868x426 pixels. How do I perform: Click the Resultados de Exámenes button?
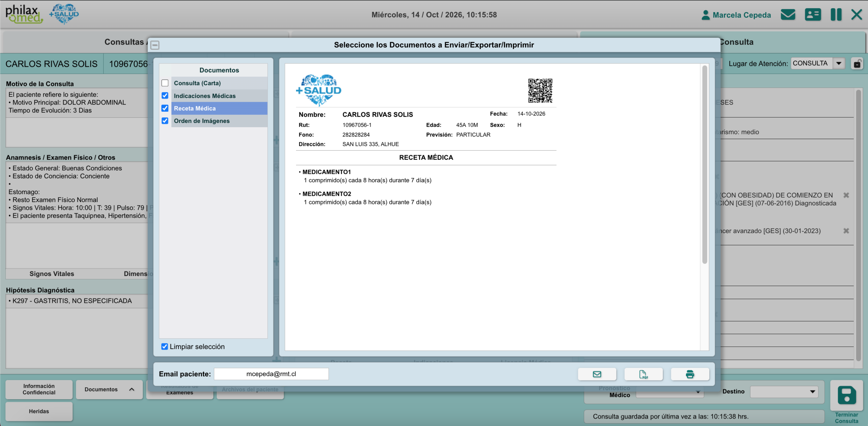(179, 392)
